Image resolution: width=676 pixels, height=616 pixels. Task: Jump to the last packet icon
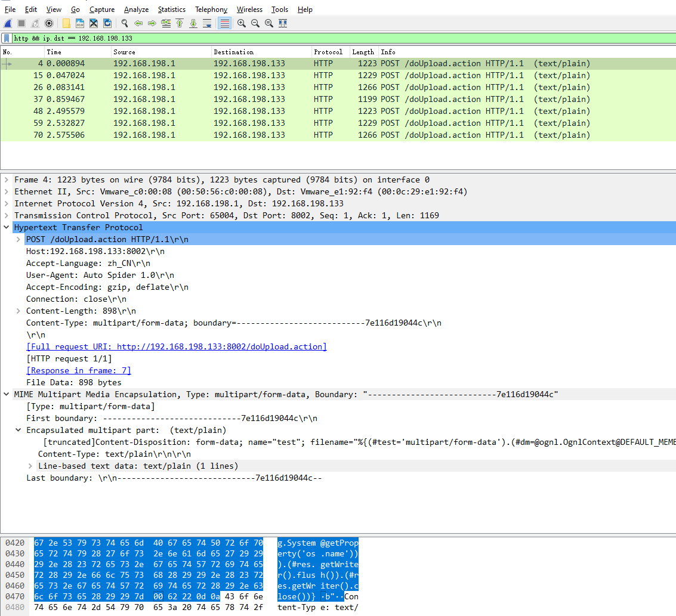193,23
